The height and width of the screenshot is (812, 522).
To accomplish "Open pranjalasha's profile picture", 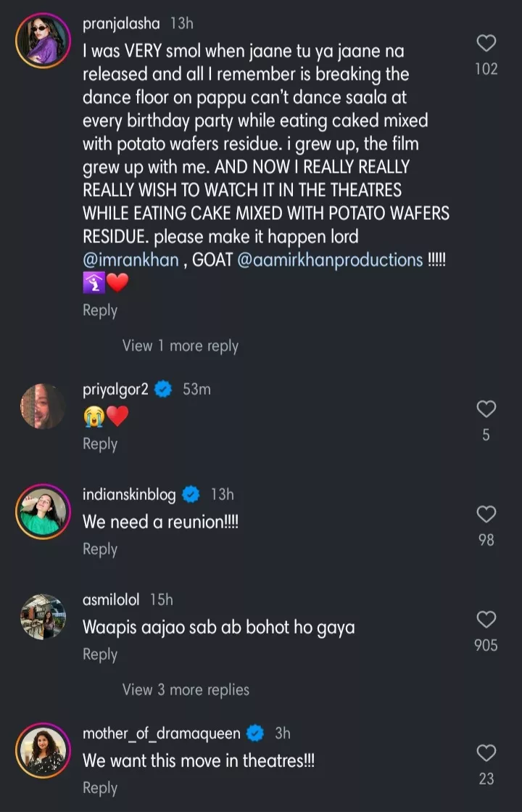I will (41, 40).
